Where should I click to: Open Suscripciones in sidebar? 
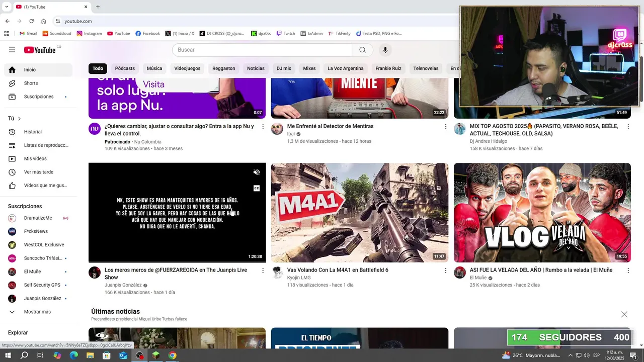(38, 97)
